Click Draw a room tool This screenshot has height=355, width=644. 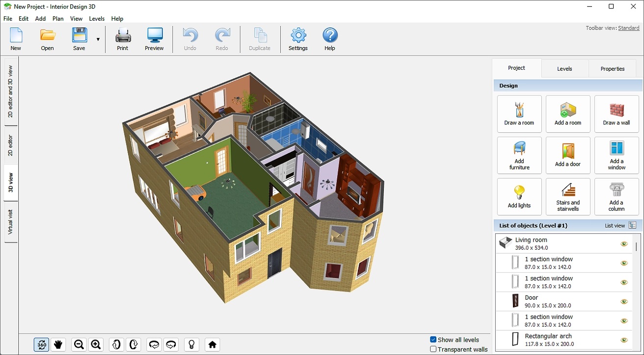coord(519,114)
